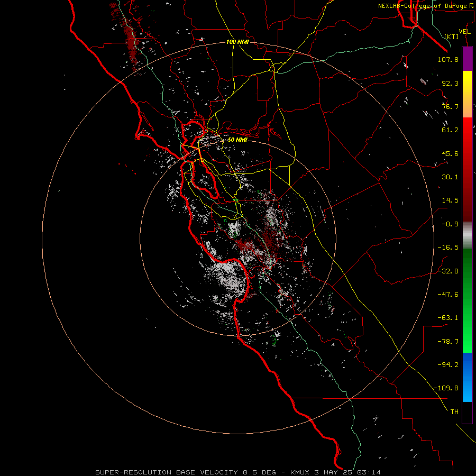This screenshot has width=476, height=476.
Task: Click the -63.1 velocity scale value
Action: [448, 318]
